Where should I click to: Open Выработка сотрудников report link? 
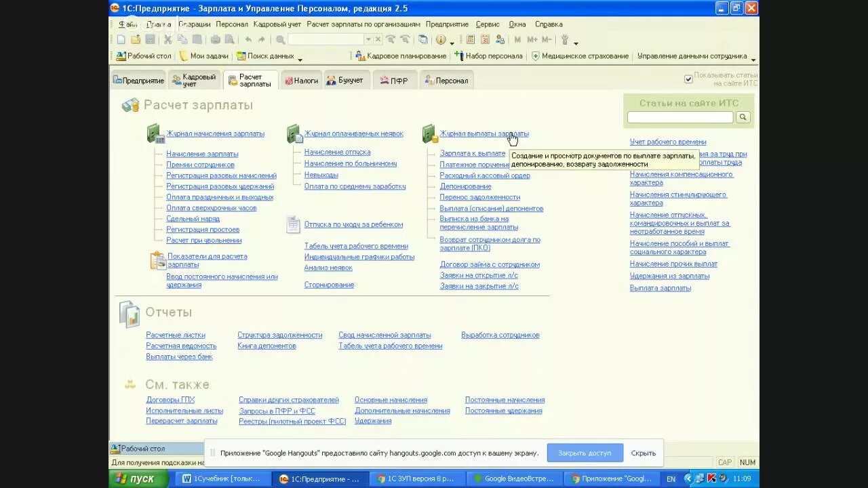500,335
